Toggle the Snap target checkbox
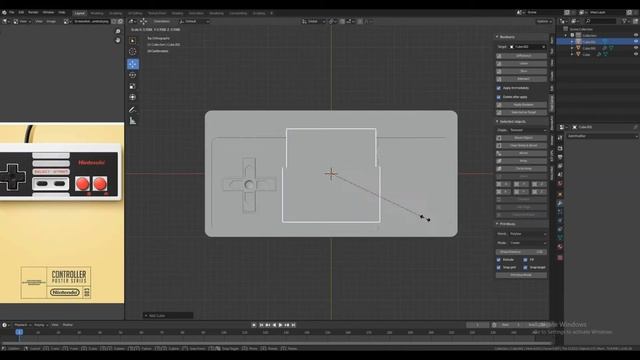The height and width of the screenshot is (360, 640). tap(526, 268)
